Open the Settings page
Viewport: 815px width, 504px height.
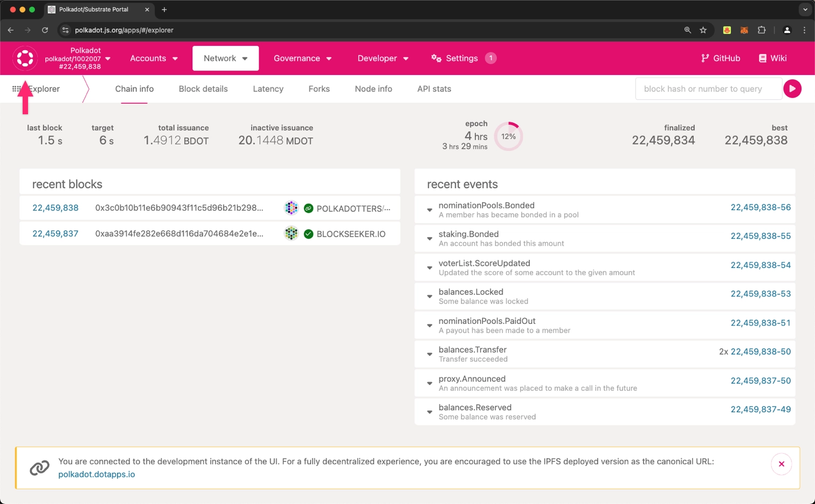(x=462, y=58)
